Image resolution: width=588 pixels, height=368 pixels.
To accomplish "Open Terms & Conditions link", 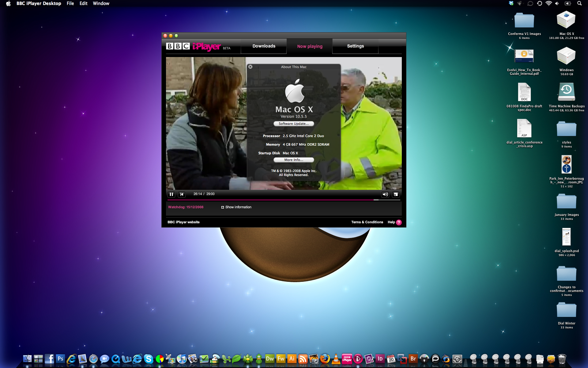I will [x=367, y=222].
